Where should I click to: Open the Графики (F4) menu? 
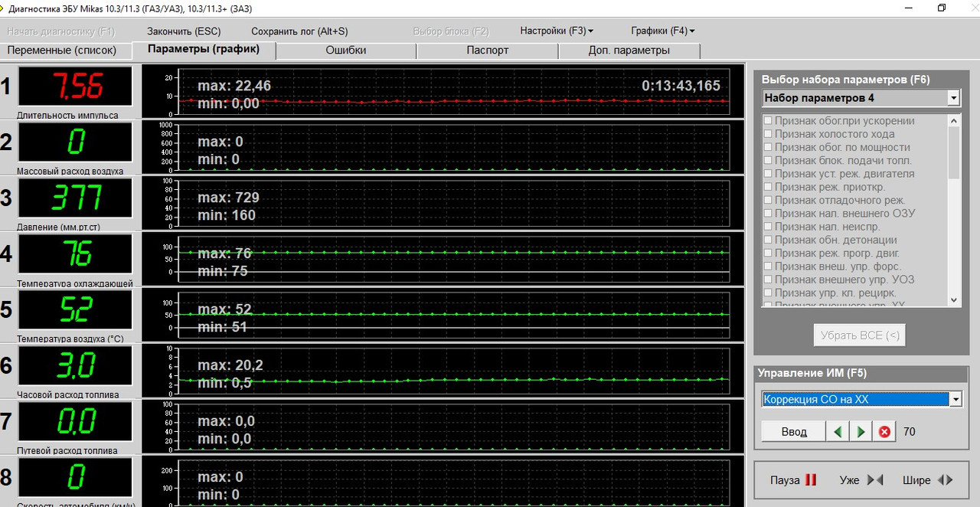click(663, 31)
